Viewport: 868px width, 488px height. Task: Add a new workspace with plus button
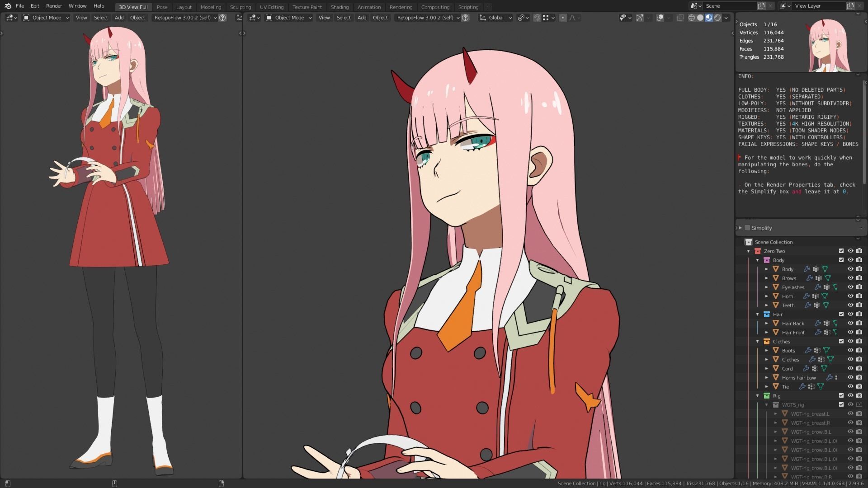coord(488,7)
